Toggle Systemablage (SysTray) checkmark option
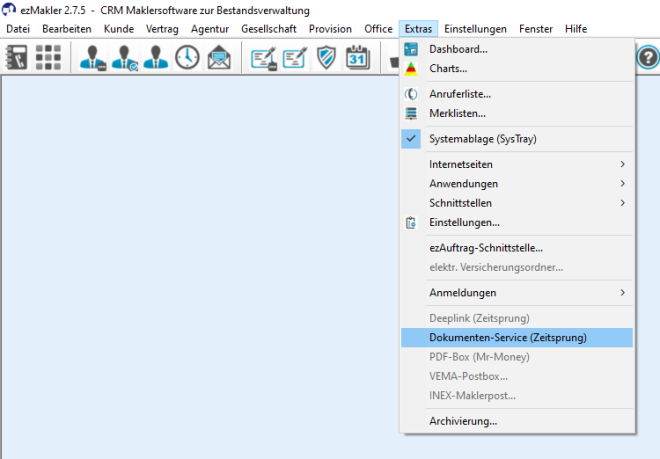This screenshot has width=660, height=459. (483, 139)
